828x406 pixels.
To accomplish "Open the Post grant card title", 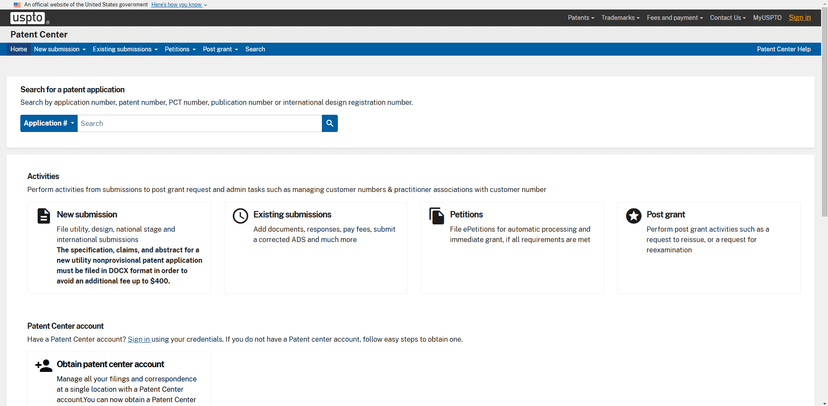I will [x=666, y=215].
